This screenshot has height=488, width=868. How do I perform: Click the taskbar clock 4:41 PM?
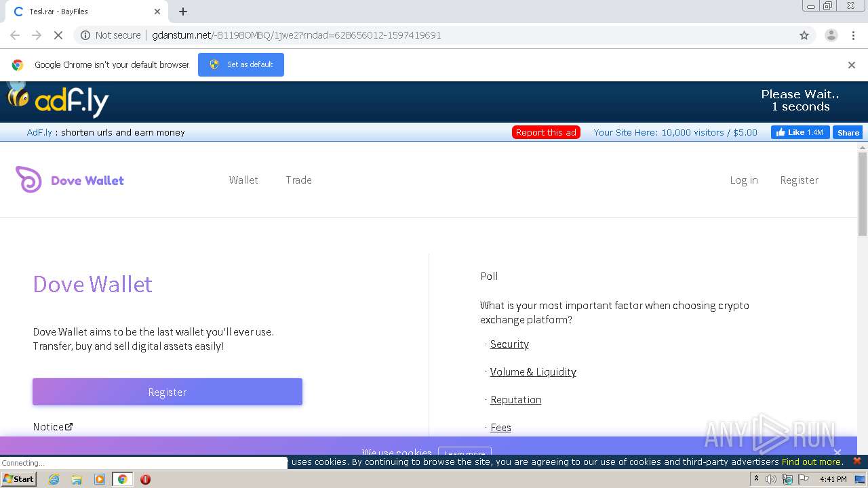pos(833,479)
